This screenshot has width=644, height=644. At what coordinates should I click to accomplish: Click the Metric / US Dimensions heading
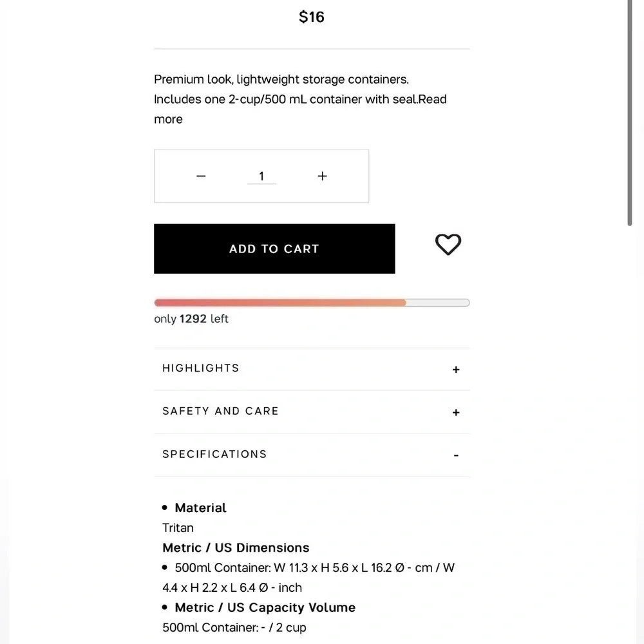click(x=236, y=547)
